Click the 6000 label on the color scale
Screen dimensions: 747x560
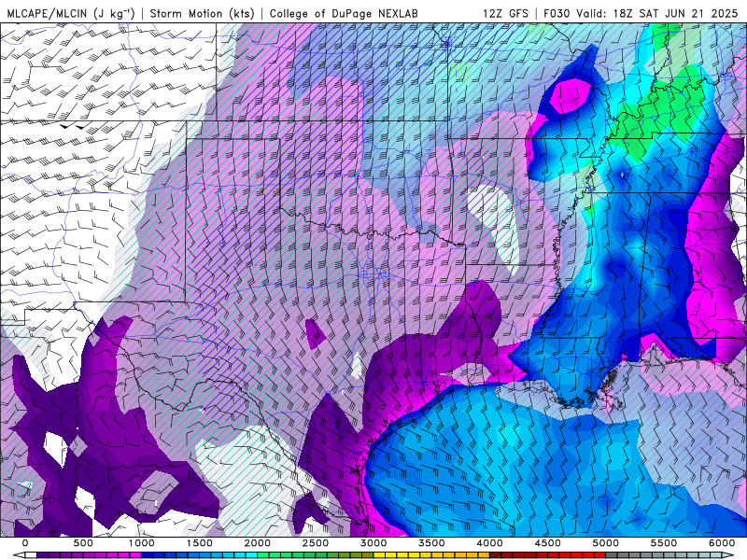coord(722,543)
